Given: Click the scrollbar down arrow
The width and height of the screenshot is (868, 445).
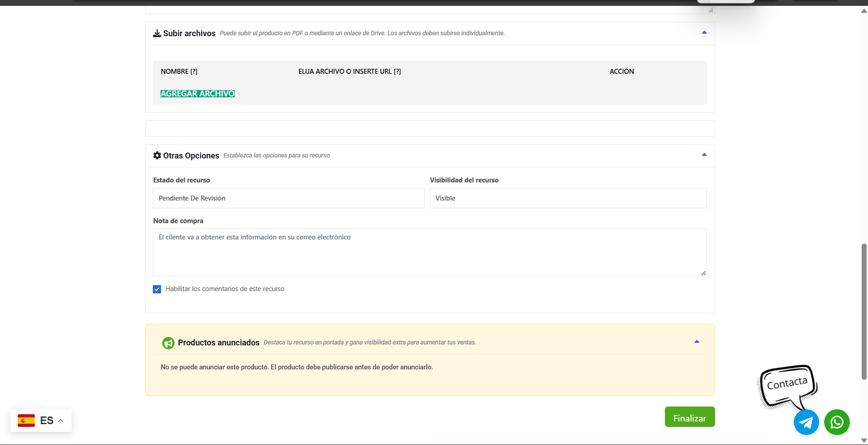Looking at the screenshot, I should pyautogui.click(x=864, y=440).
